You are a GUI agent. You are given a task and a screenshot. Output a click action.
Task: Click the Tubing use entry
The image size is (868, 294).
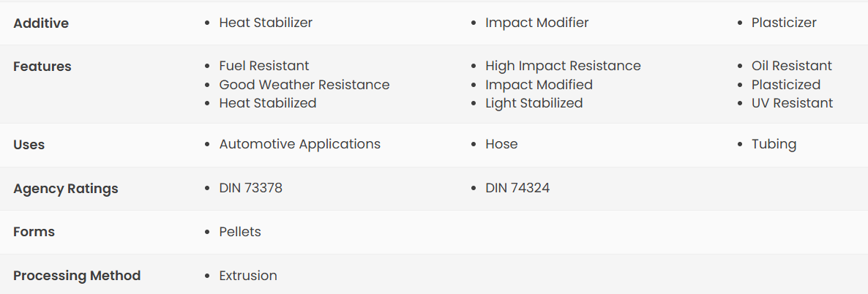coord(774,144)
